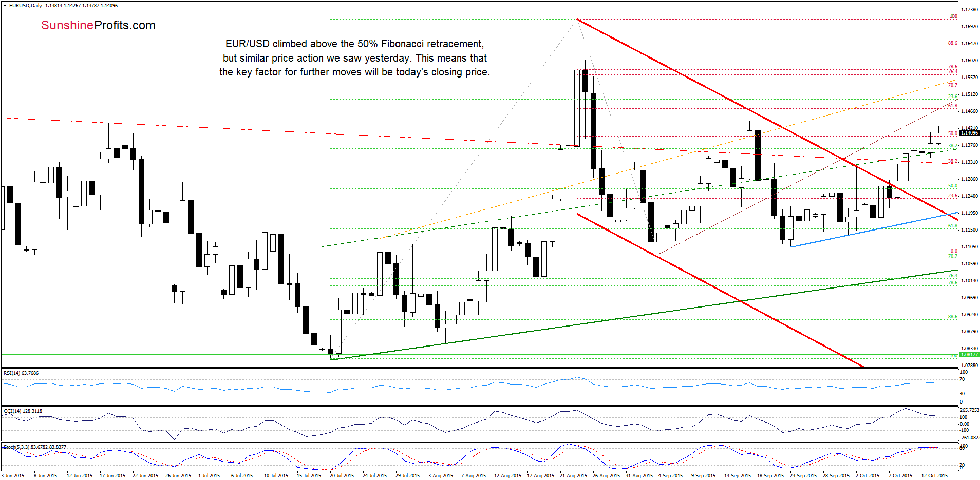This screenshot has width=980, height=480.
Task: Click the 1.16020 price axis label
Action: click(x=970, y=61)
